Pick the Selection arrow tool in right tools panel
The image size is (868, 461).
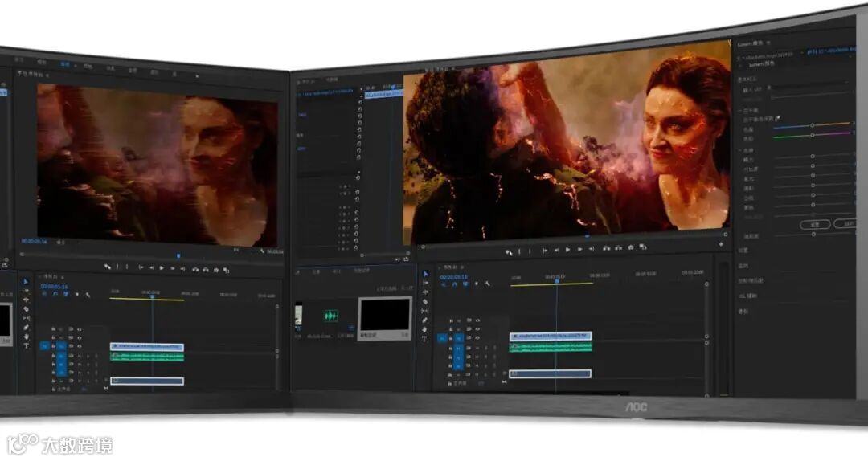click(x=426, y=274)
